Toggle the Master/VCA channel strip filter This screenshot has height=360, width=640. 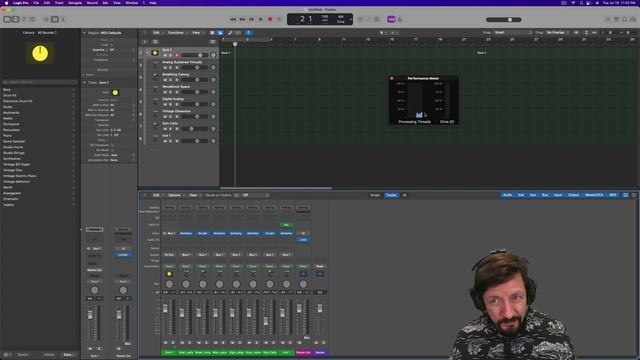(x=594, y=195)
